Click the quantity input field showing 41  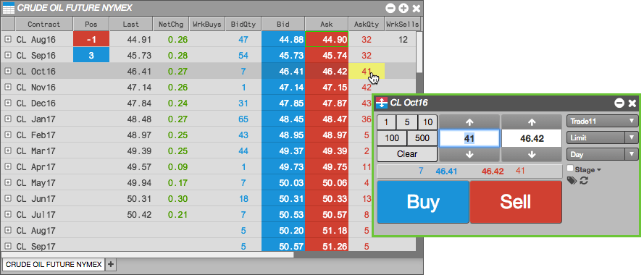pos(469,139)
